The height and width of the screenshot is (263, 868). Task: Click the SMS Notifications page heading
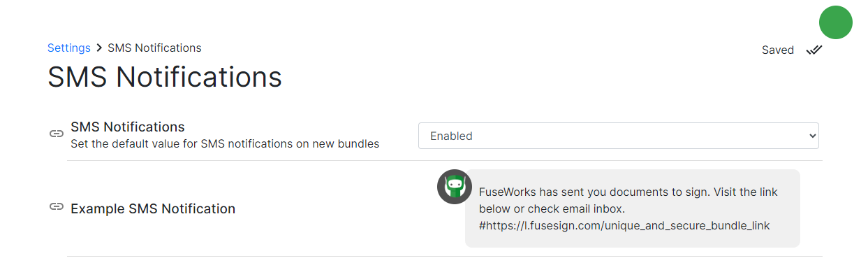(x=165, y=77)
